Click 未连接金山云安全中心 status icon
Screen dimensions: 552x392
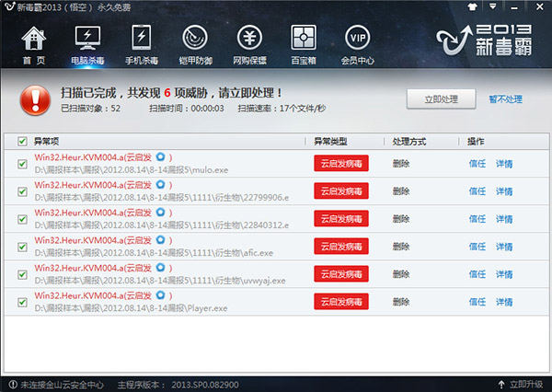click(13, 385)
